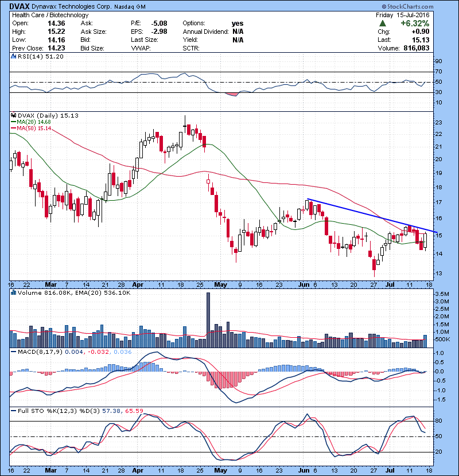
Task: Select the EPS value -2.98
Action: pos(159,32)
